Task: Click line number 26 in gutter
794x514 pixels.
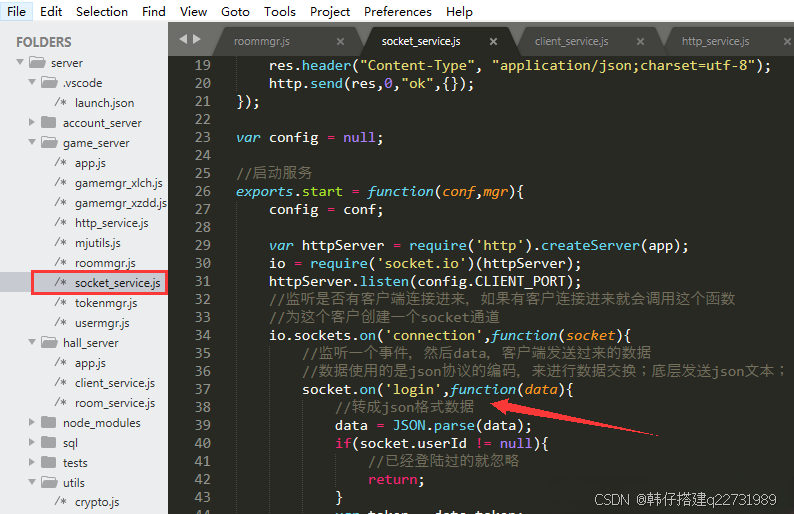Action: tap(203, 191)
